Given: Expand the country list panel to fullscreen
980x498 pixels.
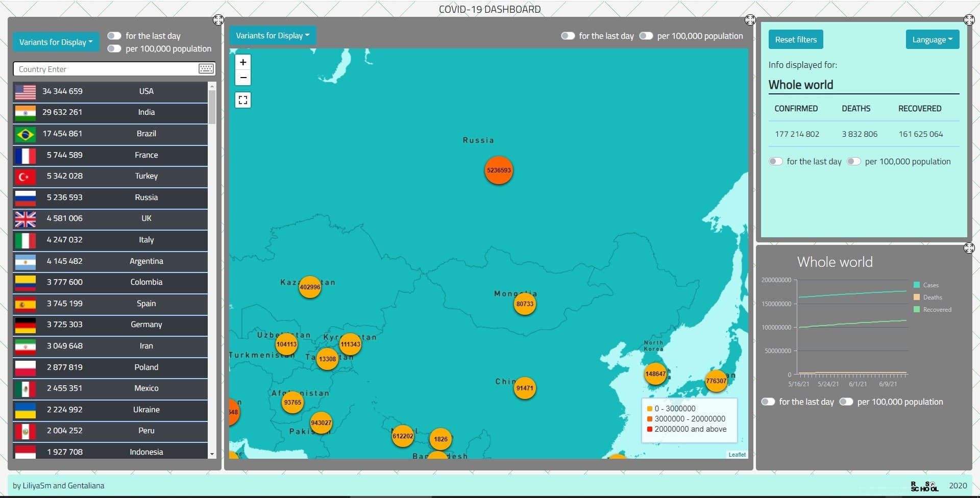Looking at the screenshot, I should (x=218, y=20).
